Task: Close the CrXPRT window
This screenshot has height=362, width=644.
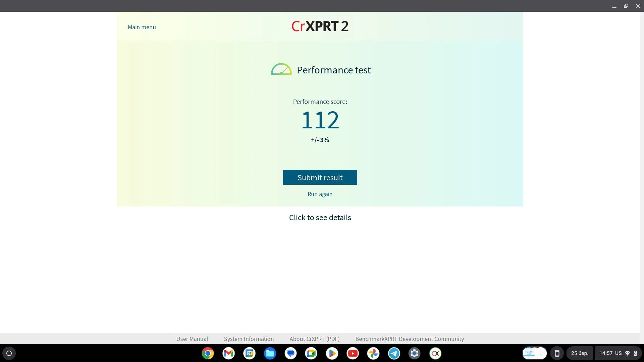Action: 638,6
